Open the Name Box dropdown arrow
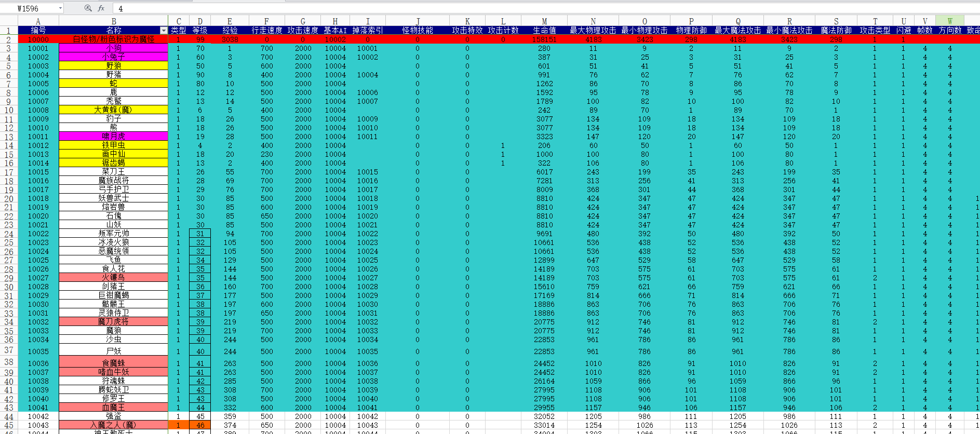 click(x=60, y=8)
